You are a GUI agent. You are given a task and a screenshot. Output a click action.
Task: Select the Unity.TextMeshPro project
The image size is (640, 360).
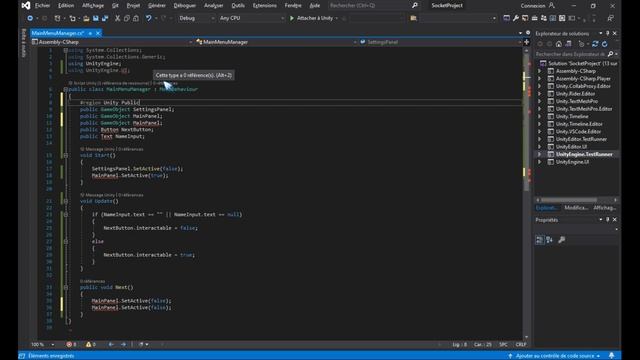click(576, 101)
